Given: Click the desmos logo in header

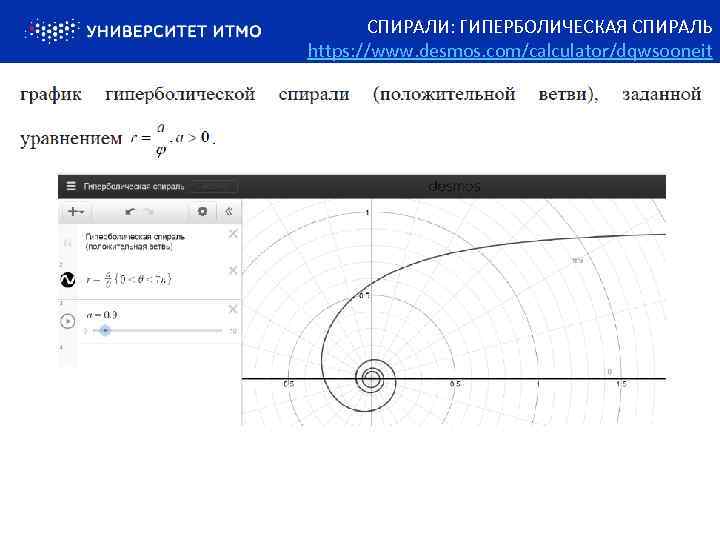Looking at the screenshot, I should tap(454, 186).
